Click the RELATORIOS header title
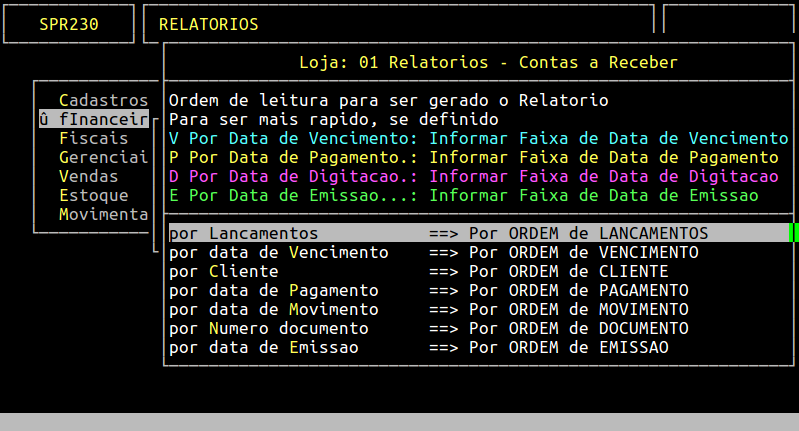 click(x=208, y=24)
